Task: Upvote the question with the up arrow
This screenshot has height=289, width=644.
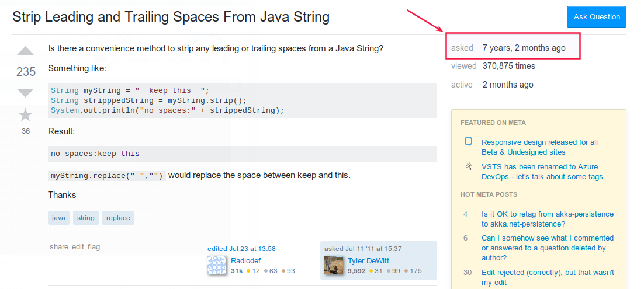Action: [26, 51]
